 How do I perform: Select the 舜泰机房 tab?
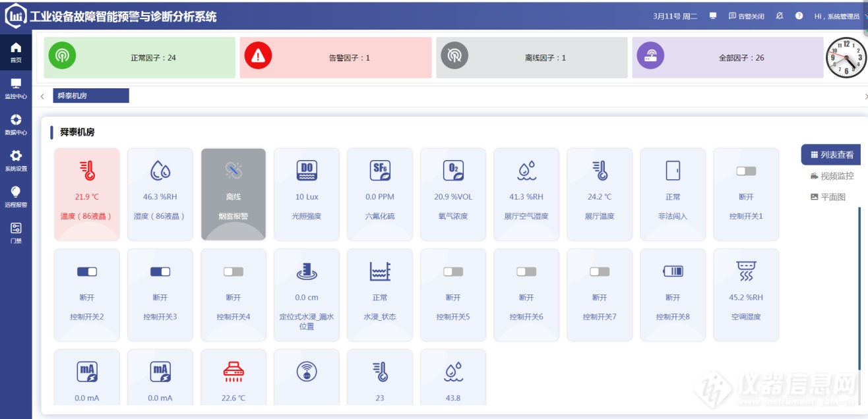(x=90, y=96)
